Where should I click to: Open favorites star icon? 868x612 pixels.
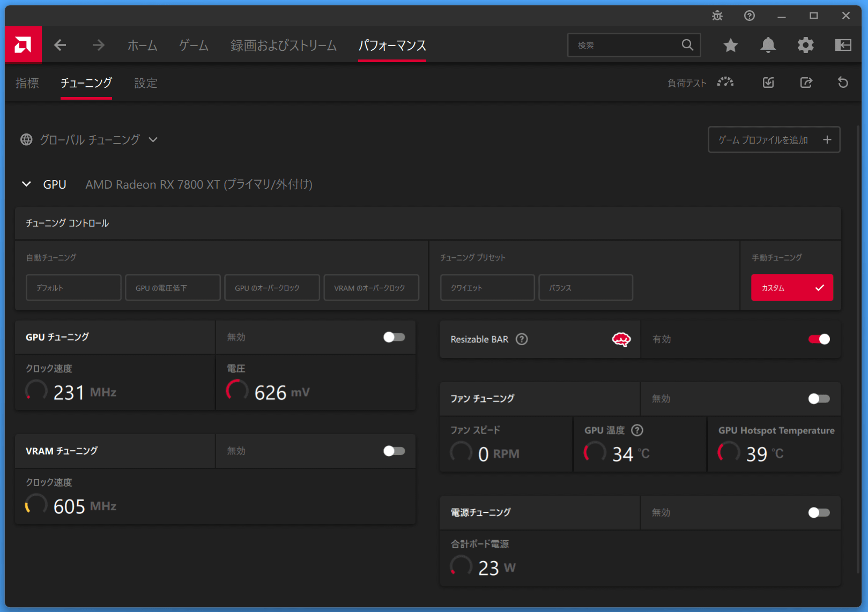730,45
